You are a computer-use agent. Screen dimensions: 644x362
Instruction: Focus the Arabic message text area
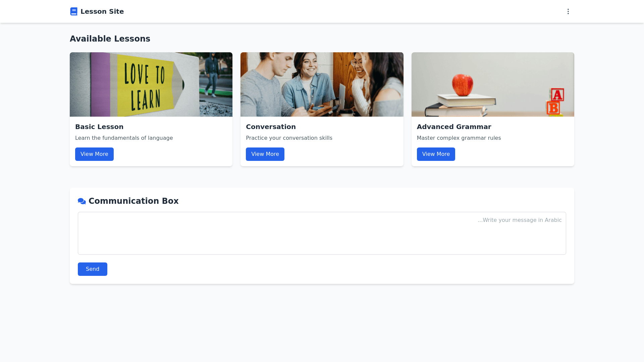322,233
